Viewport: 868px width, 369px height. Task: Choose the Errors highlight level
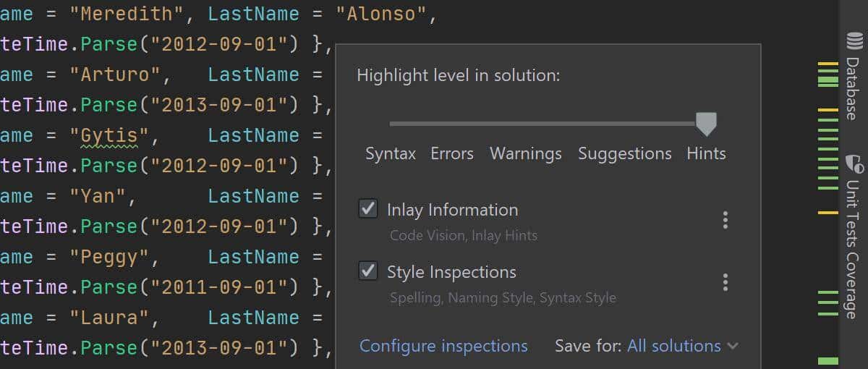tap(452, 154)
